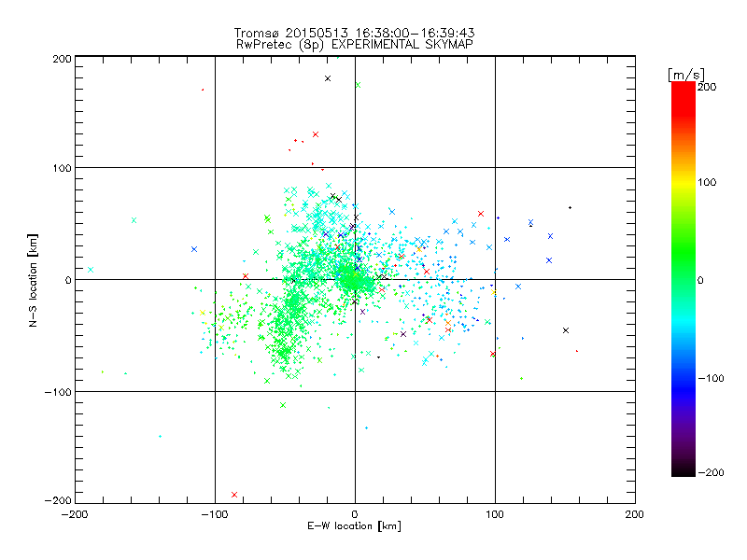The image size is (747, 560).
Task: Click the "200" tick label on N-S axis
Action: click(x=62, y=59)
